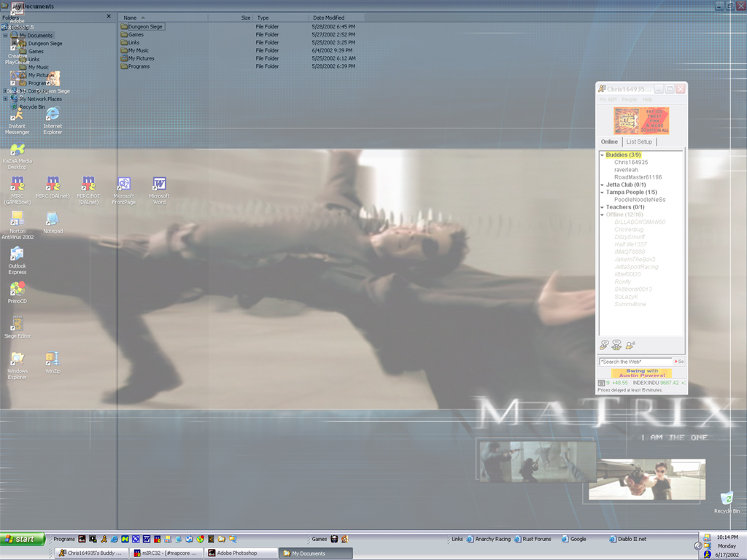Select buddy RoadMaster61186
Image resolution: width=747 pixels, height=560 pixels.
click(x=638, y=178)
